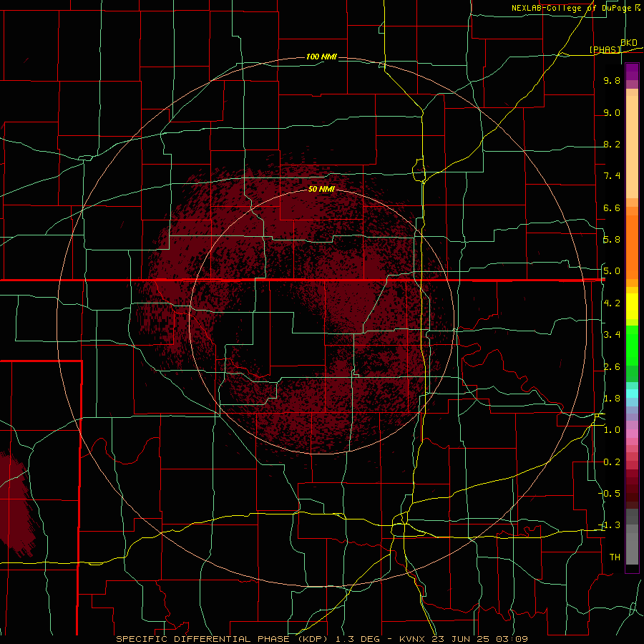The image size is (644, 644).
Task: Click the 4.2 legend value
Action: (x=612, y=303)
